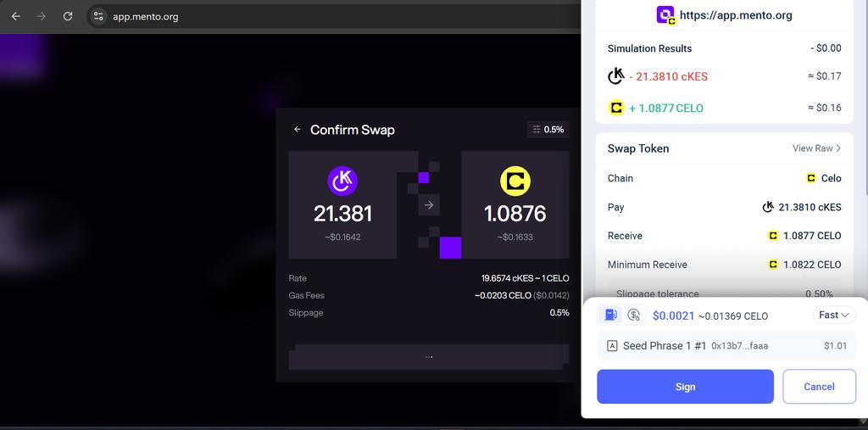The image size is (868, 430).
Task: Reload the app.mento.org page
Action: pyautogui.click(x=68, y=16)
